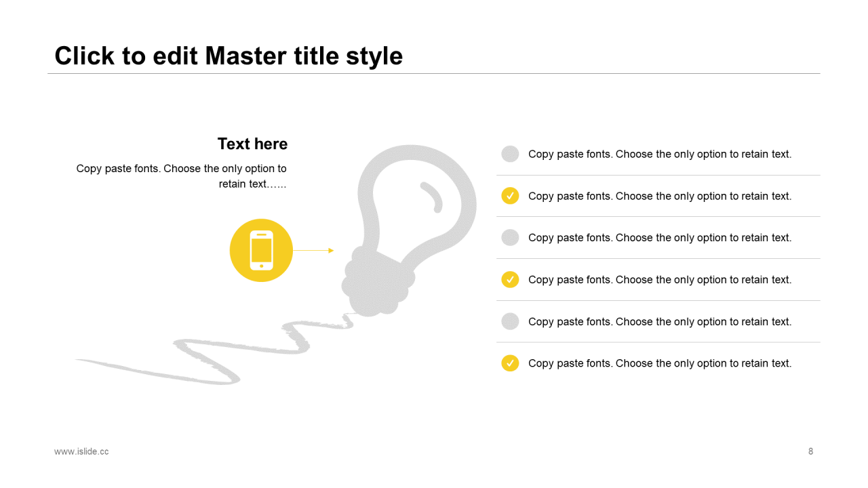This screenshot has width=868, height=488.
Task: Click the slide number 8 in footer
Action: (x=810, y=451)
